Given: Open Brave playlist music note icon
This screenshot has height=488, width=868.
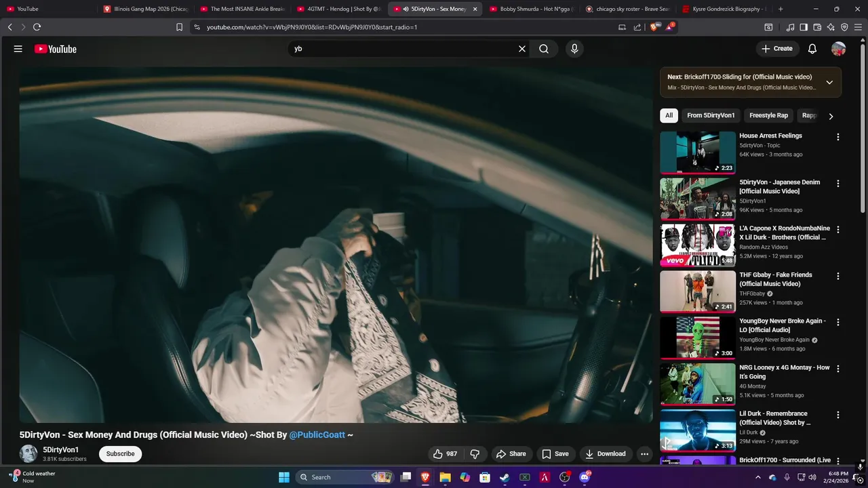Looking at the screenshot, I should [x=790, y=27].
